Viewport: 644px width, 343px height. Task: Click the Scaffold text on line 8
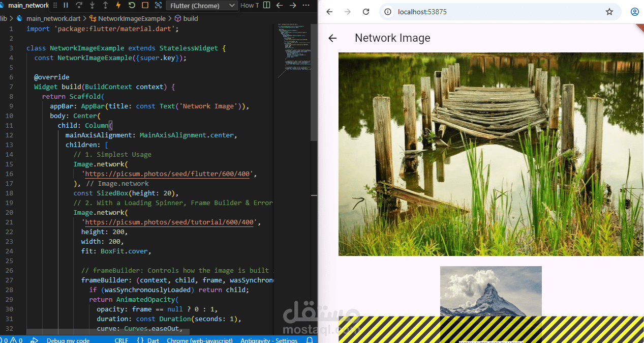[85, 97]
